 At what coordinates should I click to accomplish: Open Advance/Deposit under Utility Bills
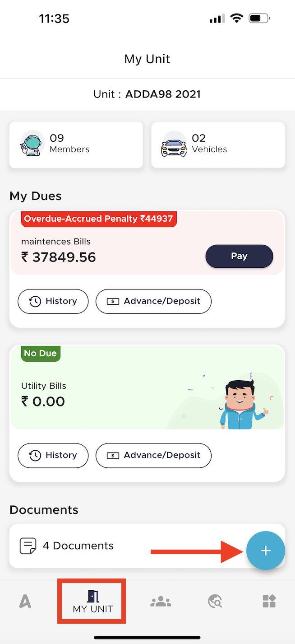(x=153, y=455)
